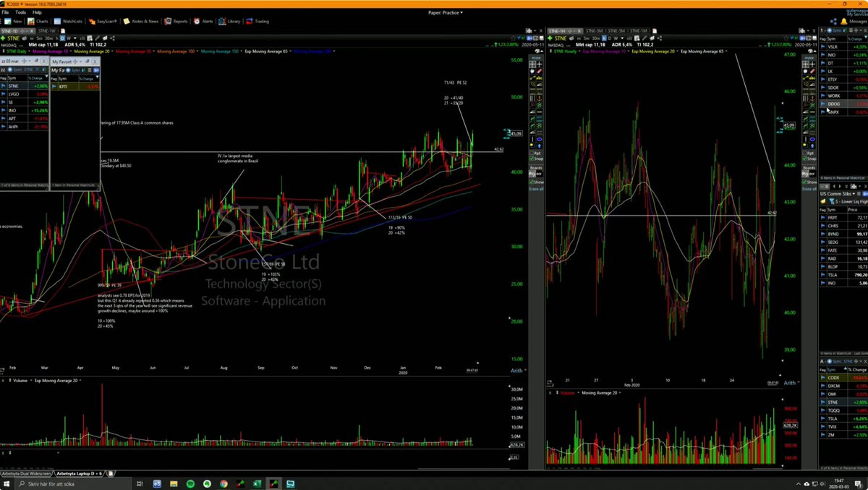This screenshot has width=868, height=490.
Task: Toggle STNE flag in top-left watchlist
Action: pos(4,85)
